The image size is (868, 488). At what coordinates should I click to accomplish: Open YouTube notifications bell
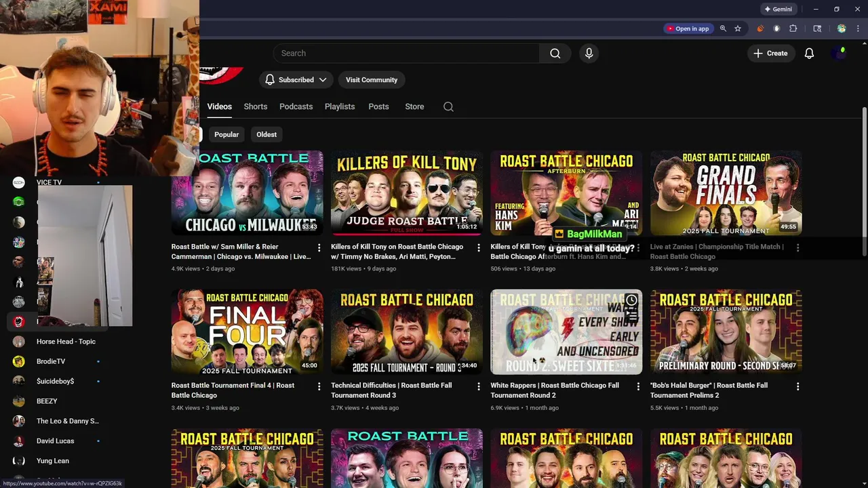[809, 54]
